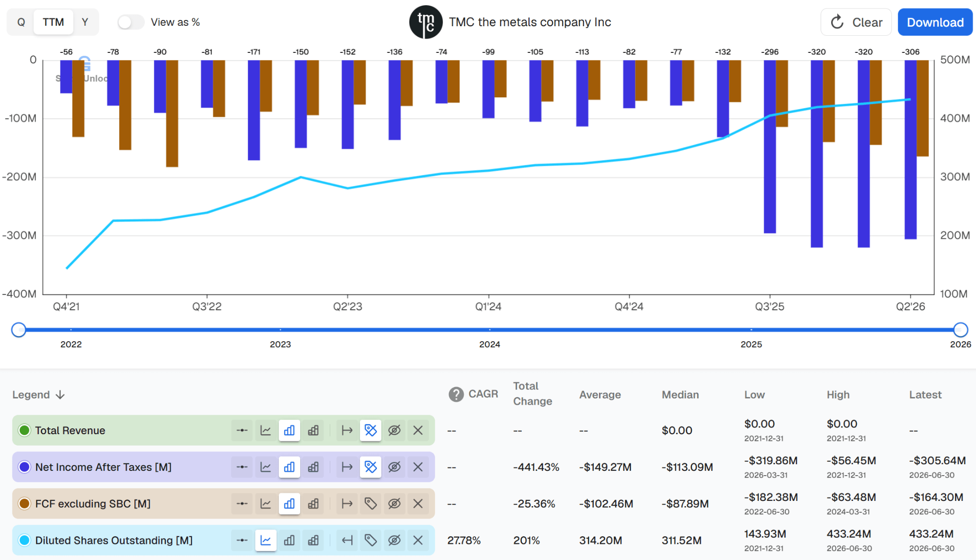Select line chart icon for FCF excluding SBC
The image size is (976, 560).
tap(265, 504)
